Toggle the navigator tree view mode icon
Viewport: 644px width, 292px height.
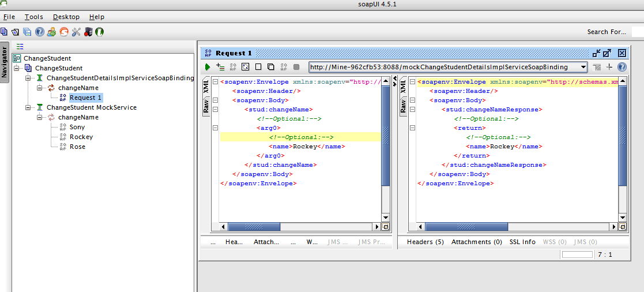pos(20,47)
